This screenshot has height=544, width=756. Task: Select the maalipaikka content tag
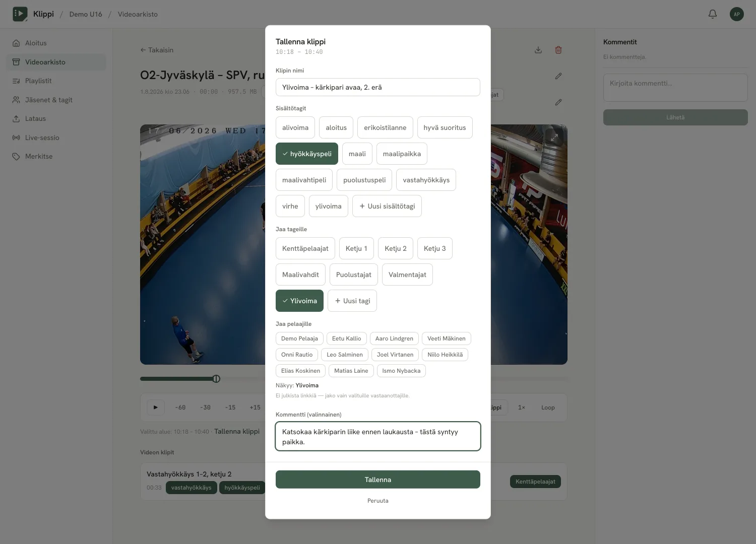coord(402,154)
